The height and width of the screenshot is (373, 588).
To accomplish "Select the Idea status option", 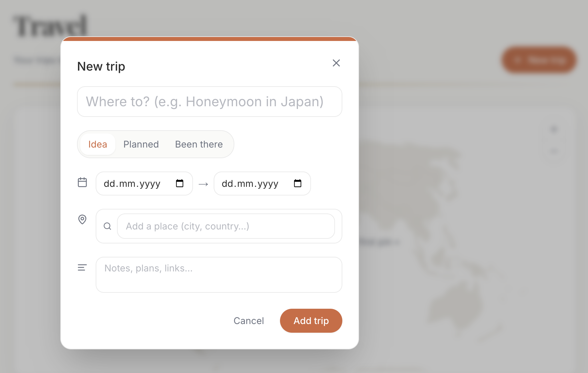I will coord(98,144).
